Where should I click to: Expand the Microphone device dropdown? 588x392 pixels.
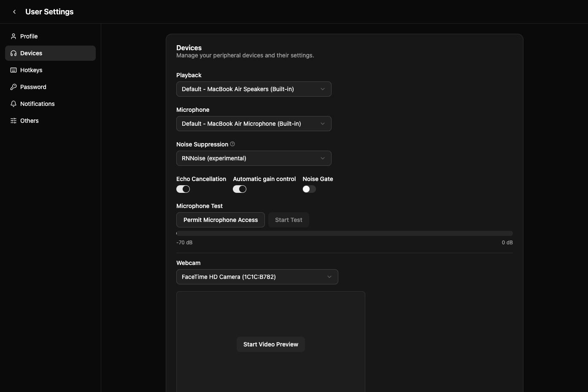(x=254, y=124)
